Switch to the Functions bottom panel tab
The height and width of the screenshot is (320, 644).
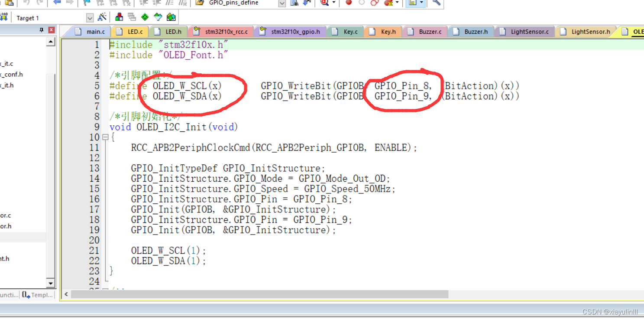pyautogui.click(x=9, y=295)
